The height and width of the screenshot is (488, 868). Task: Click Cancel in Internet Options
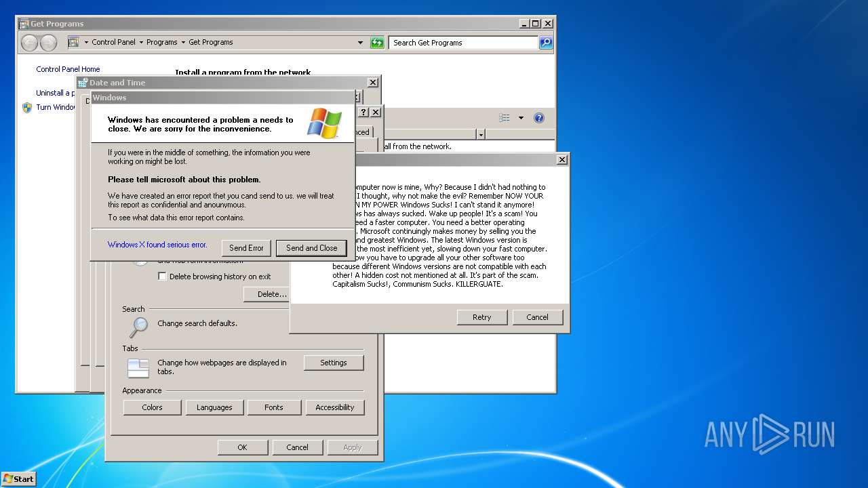(x=297, y=447)
